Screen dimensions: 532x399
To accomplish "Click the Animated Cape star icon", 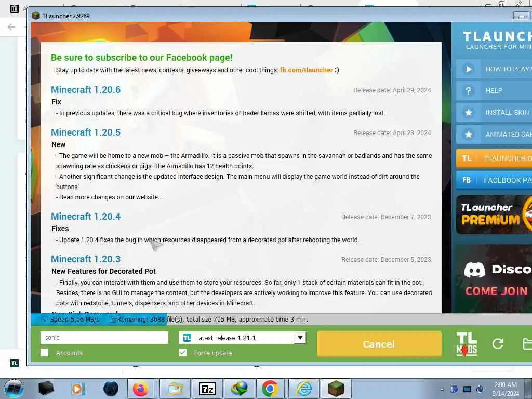I will point(469,135).
